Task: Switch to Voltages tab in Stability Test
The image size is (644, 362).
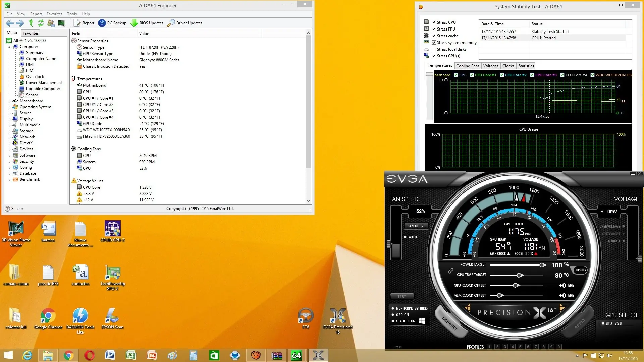Action: point(491,66)
